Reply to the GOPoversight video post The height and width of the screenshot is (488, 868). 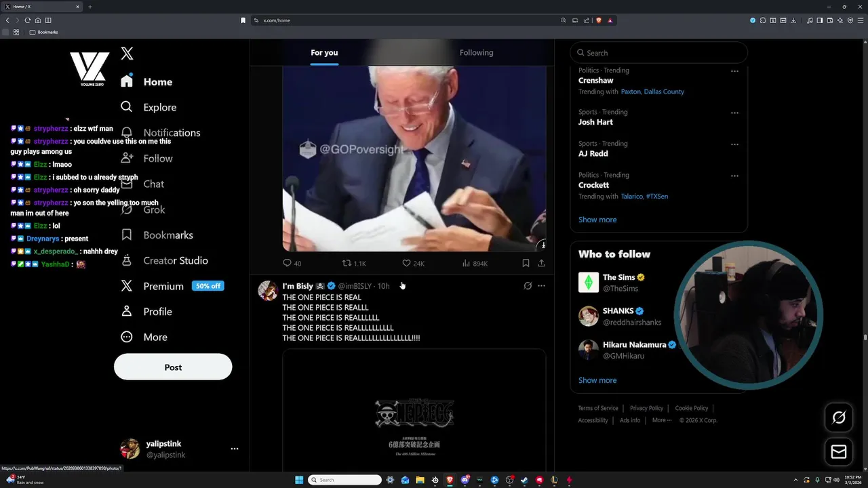(292, 263)
